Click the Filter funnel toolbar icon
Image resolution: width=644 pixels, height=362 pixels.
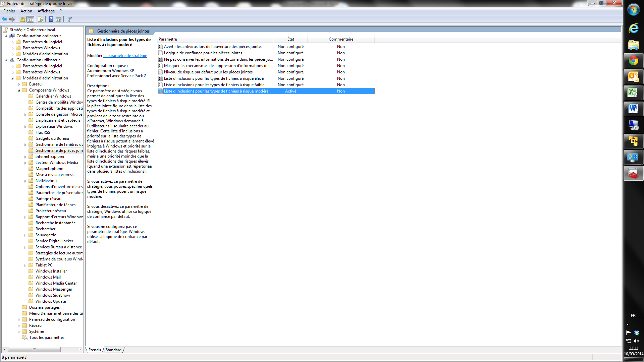(69, 19)
